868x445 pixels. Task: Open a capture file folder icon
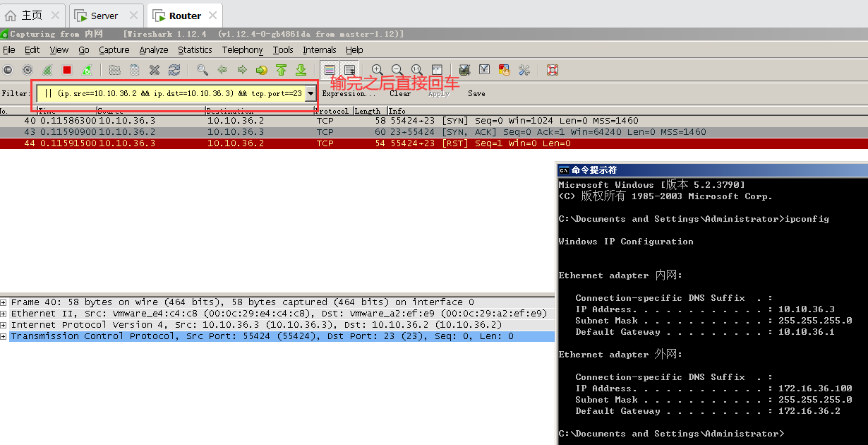point(115,70)
